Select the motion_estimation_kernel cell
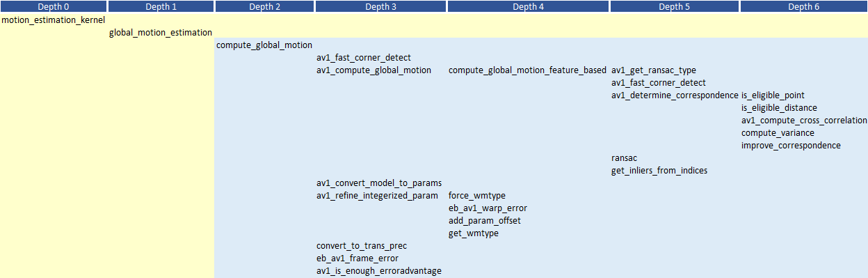This screenshot has width=868, height=278. tap(54, 20)
